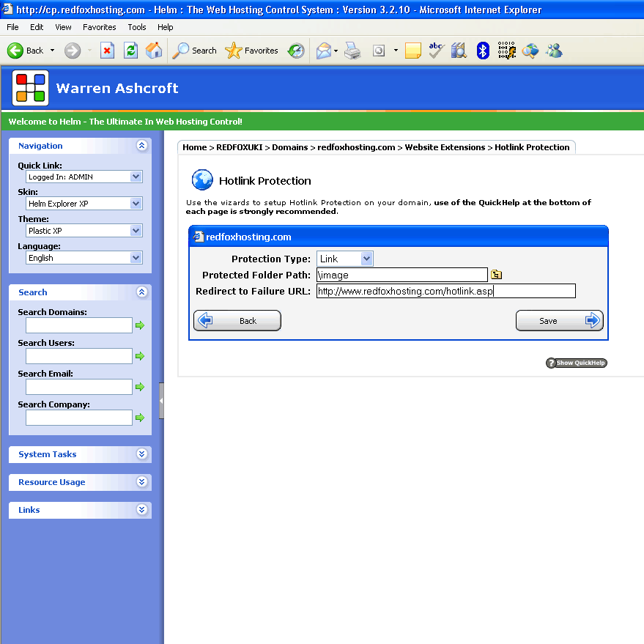The height and width of the screenshot is (644, 644).
Task: Open the File menu
Action: pyautogui.click(x=12, y=27)
